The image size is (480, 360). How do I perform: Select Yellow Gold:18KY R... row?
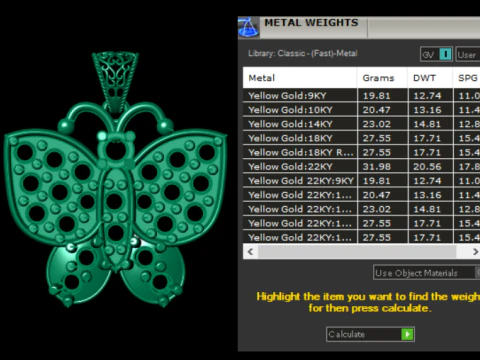(361, 152)
